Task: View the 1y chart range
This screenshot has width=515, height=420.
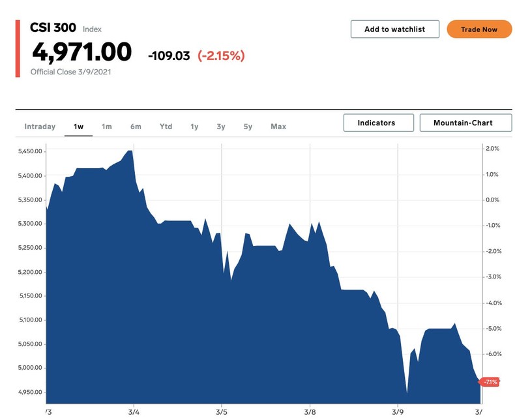Action: click(x=194, y=127)
